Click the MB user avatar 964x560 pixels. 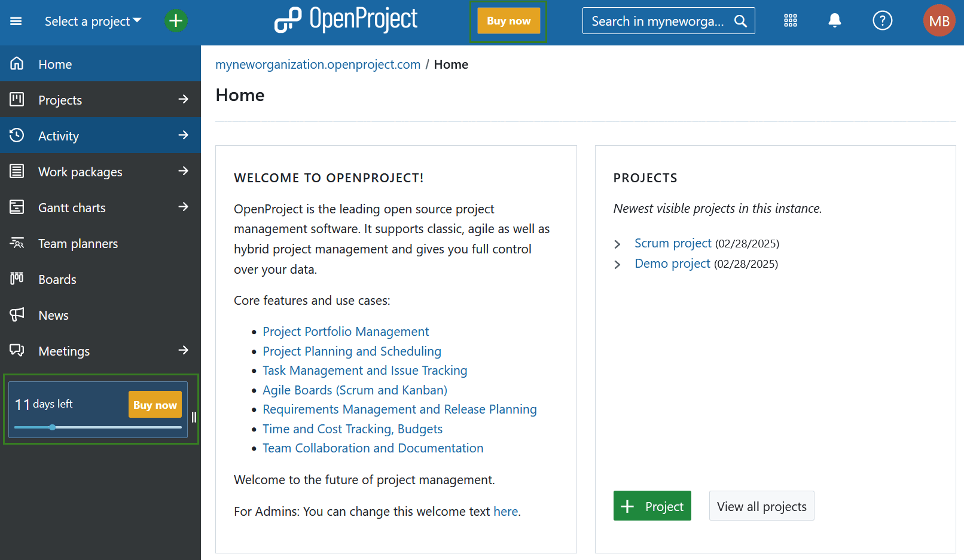(938, 20)
